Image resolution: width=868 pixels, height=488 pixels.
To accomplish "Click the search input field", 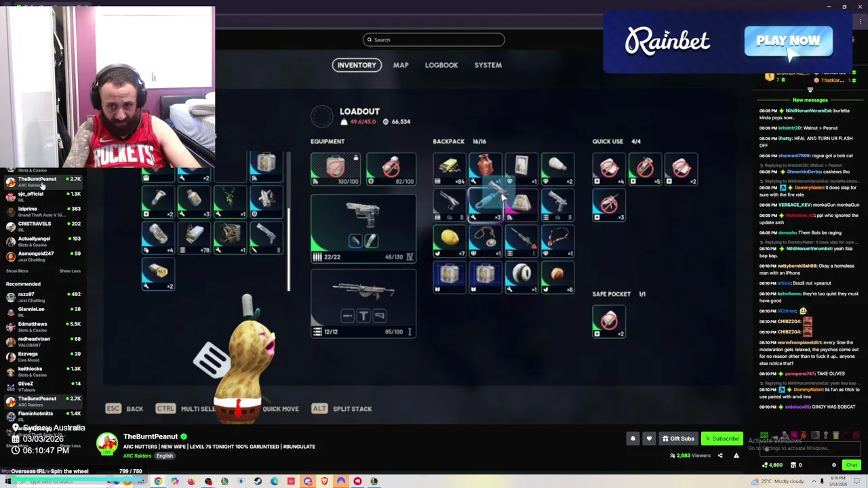I will click(434, 40).
